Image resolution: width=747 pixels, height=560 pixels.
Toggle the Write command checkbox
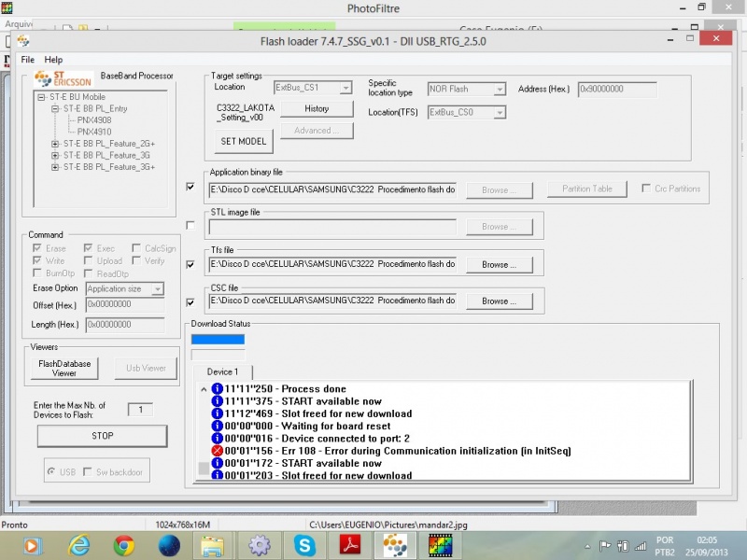36,260
